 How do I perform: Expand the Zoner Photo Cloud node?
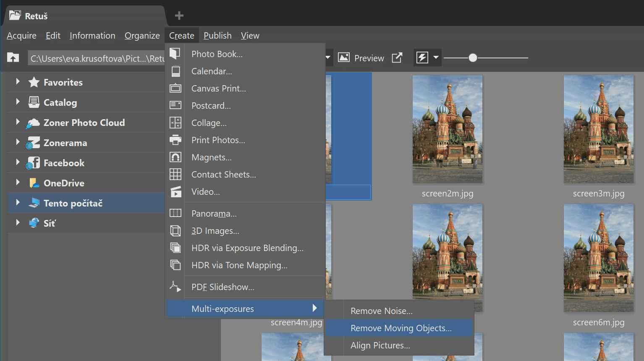click(18, 122)
